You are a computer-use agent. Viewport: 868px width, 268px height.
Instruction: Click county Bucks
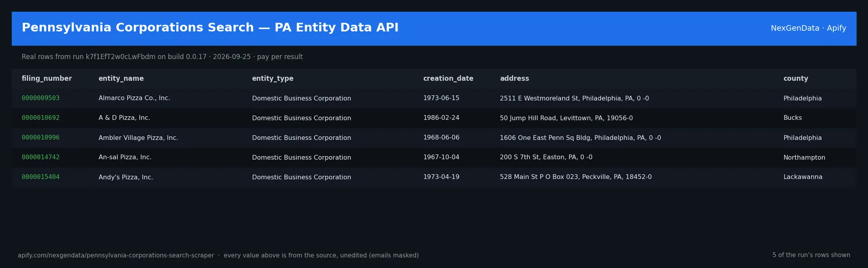(792, 118)
